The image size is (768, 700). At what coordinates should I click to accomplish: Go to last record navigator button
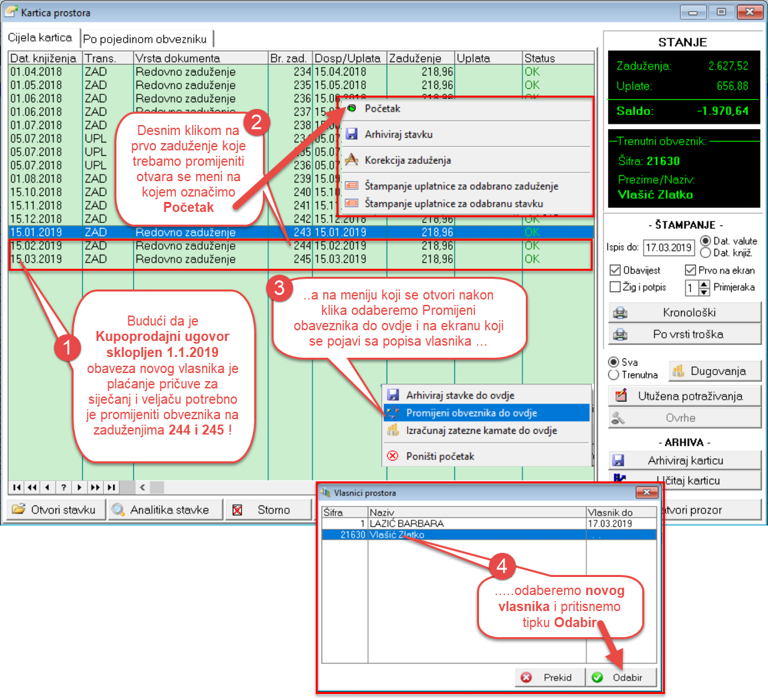pos(111,487)
